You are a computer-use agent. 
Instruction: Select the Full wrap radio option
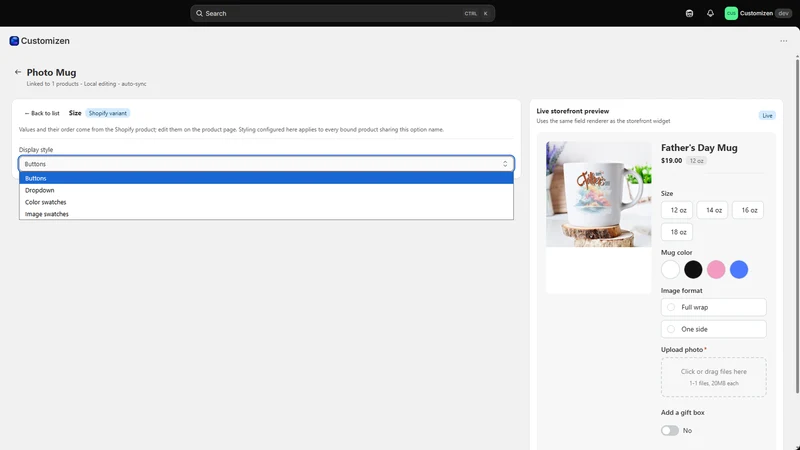(713, 307)
